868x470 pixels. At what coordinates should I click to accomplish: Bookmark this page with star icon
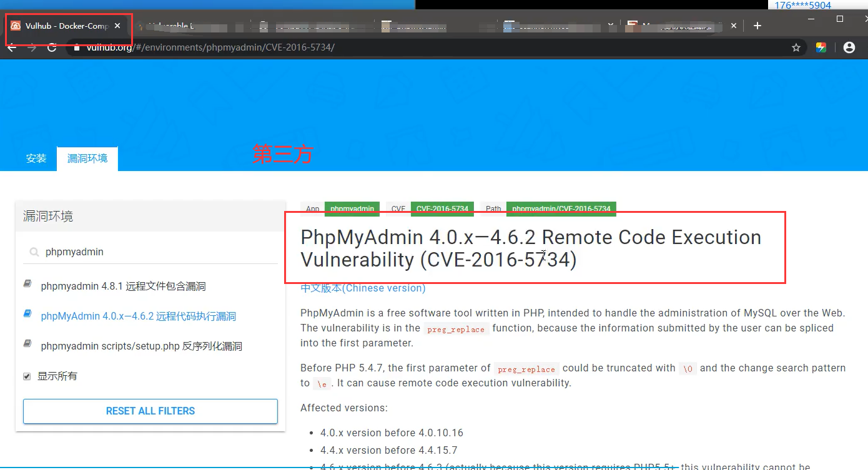[x=796, y=47]
